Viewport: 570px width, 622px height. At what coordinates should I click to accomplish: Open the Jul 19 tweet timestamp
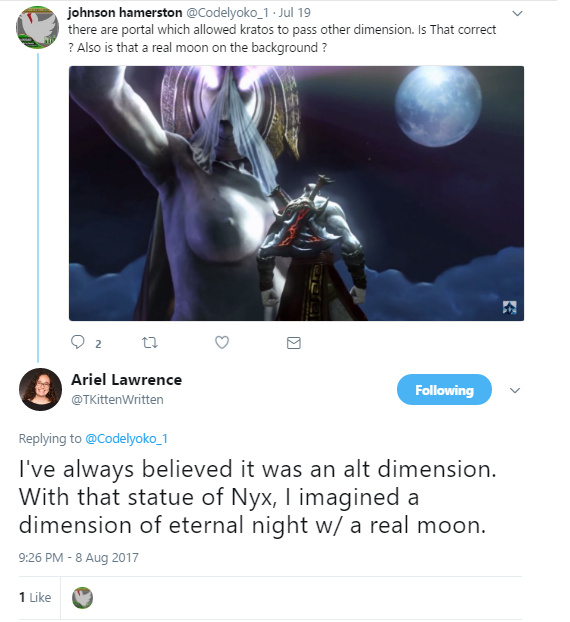click(294, 13)
